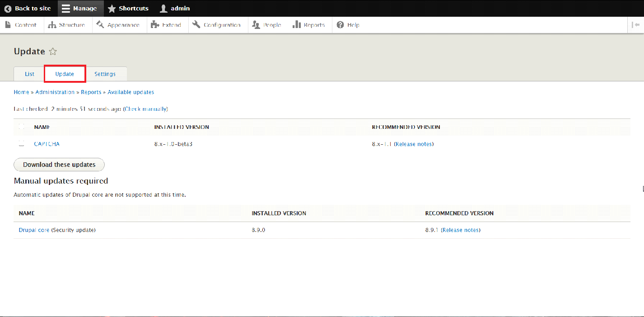Viewport: 644px width, 317px height.
Task: Switch to the List tab
Action: (29, 74)
